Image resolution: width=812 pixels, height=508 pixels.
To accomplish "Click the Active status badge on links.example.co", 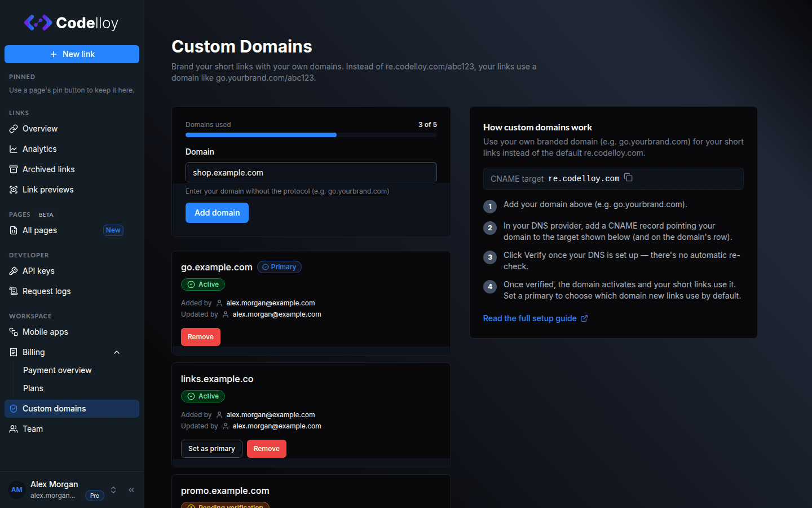I will (x=203, y=396).
